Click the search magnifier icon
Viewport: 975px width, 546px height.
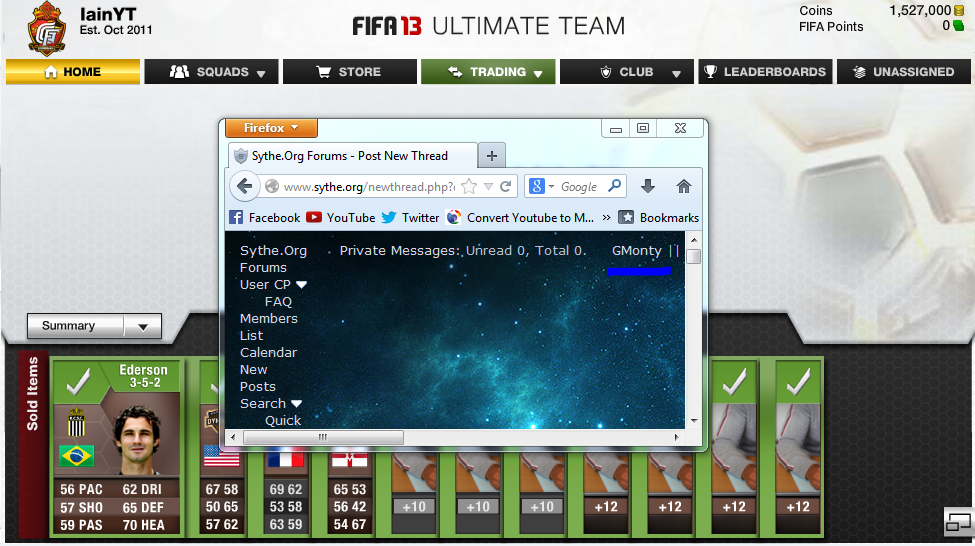click(614, 186)
